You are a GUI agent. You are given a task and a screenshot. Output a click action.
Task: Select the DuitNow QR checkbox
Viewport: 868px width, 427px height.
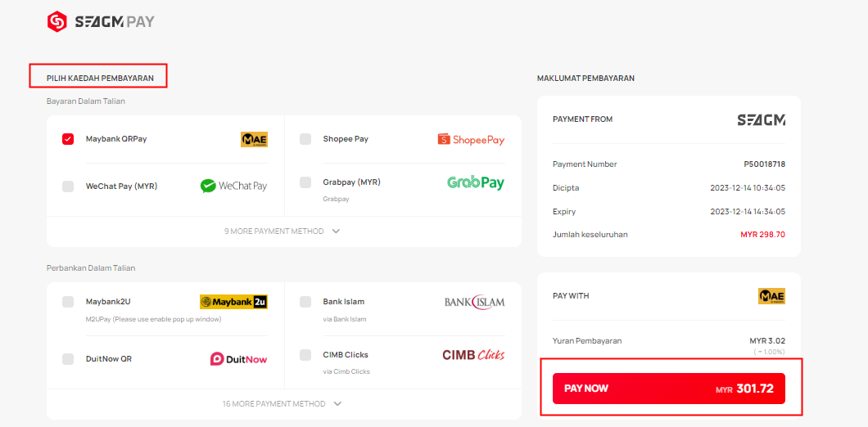click(68, 359)
